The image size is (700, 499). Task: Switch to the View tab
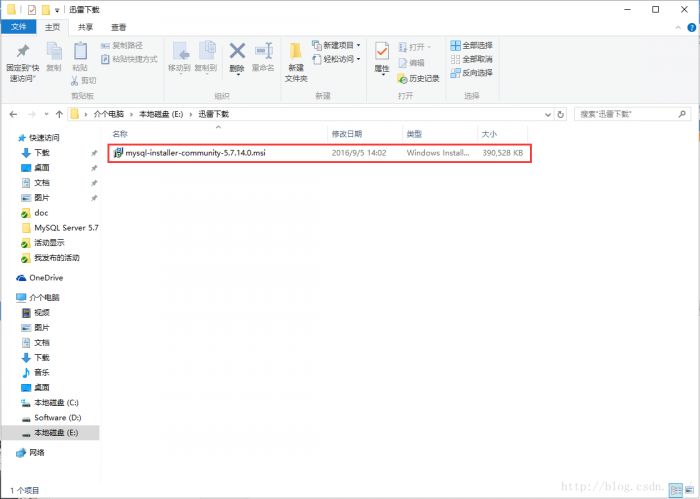pos(118,27)
